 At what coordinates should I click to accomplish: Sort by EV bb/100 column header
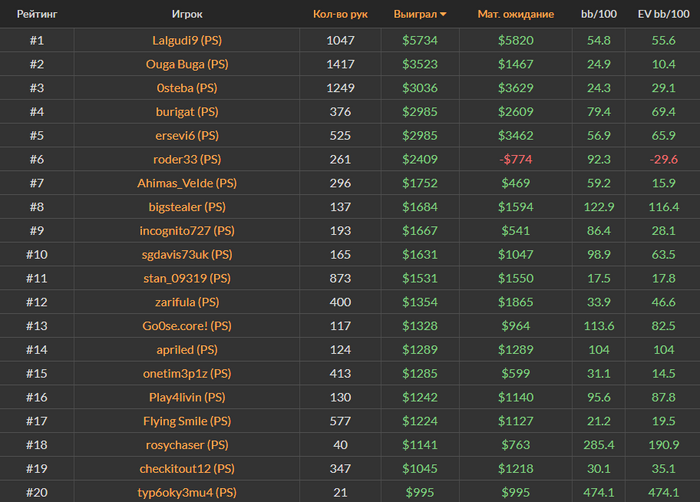coord(663,15)
